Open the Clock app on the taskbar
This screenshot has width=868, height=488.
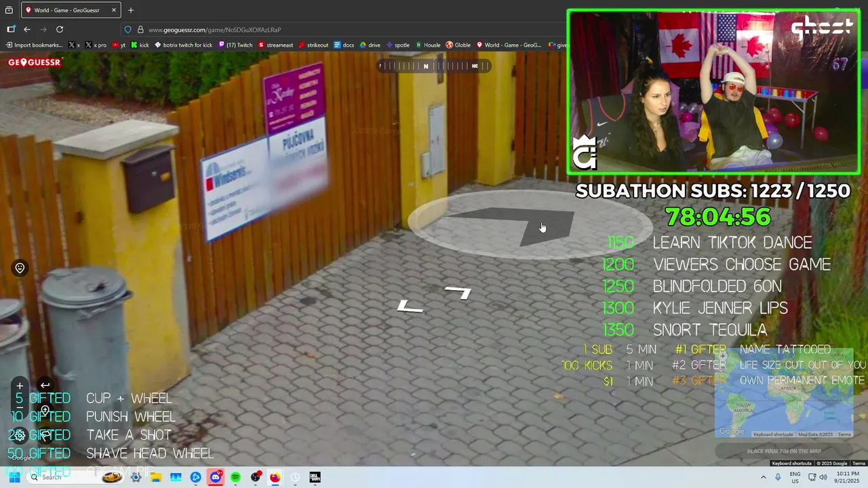coord(295,477)
